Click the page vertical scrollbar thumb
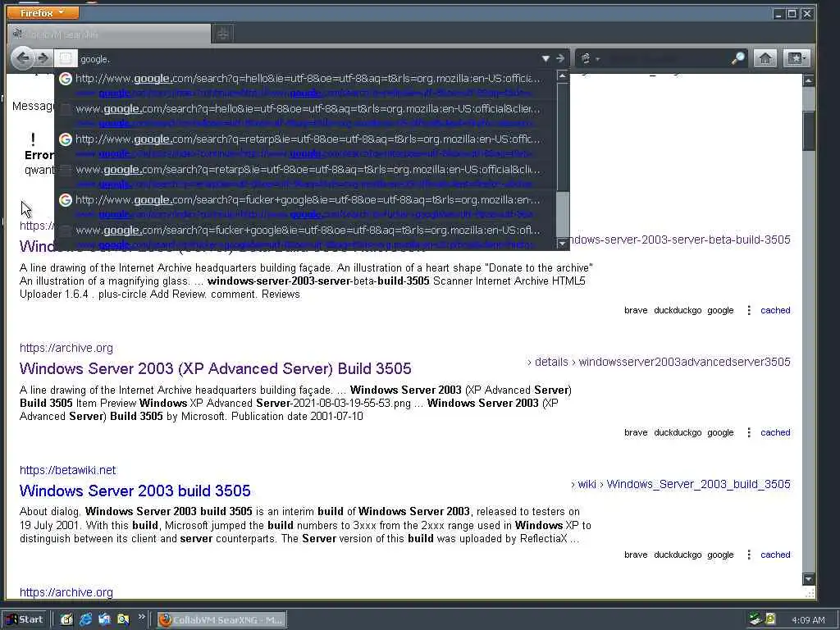The image size is (840, 630). pyautogui.click(x=808, y=130)
